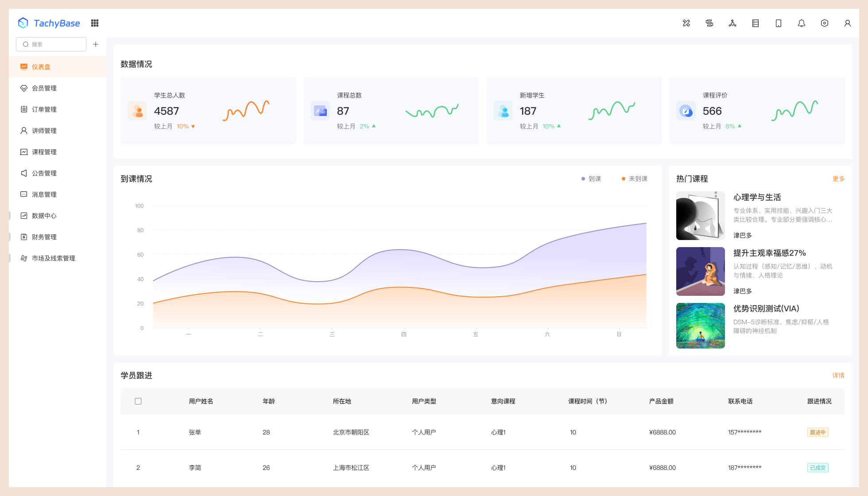Click the icon for 市场及线索管理
868x496 pixels.
pyautogui.click(x=24, y=258)
